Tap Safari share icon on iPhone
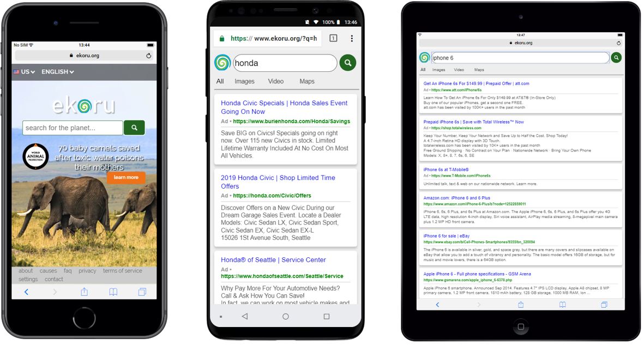Viewport: 644px width, 345px height. (84, 292)
